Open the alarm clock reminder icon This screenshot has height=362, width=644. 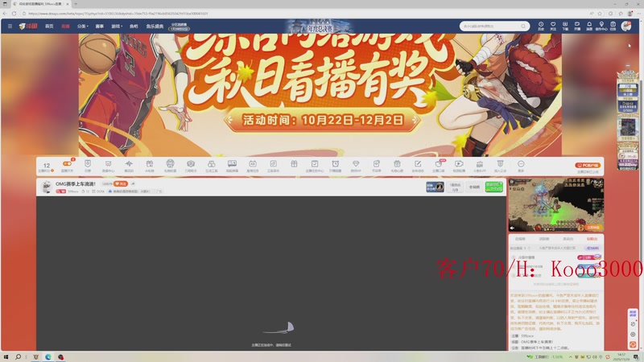coord(335,166)
